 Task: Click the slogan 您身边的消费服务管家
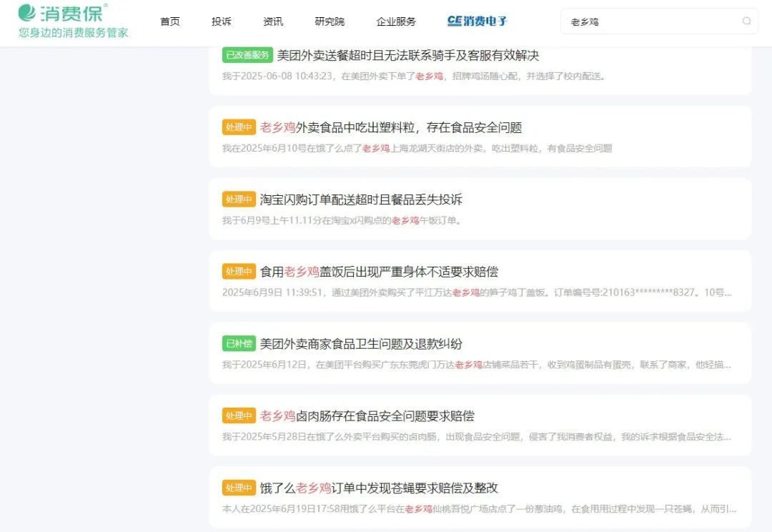click(x=74, y=33)
